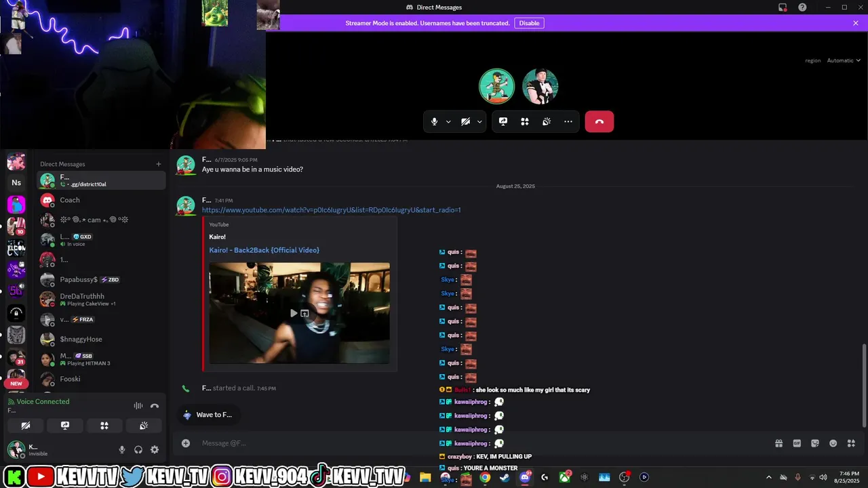
Task: Open the help icon in title bar
Action: (x=803, y=7)
